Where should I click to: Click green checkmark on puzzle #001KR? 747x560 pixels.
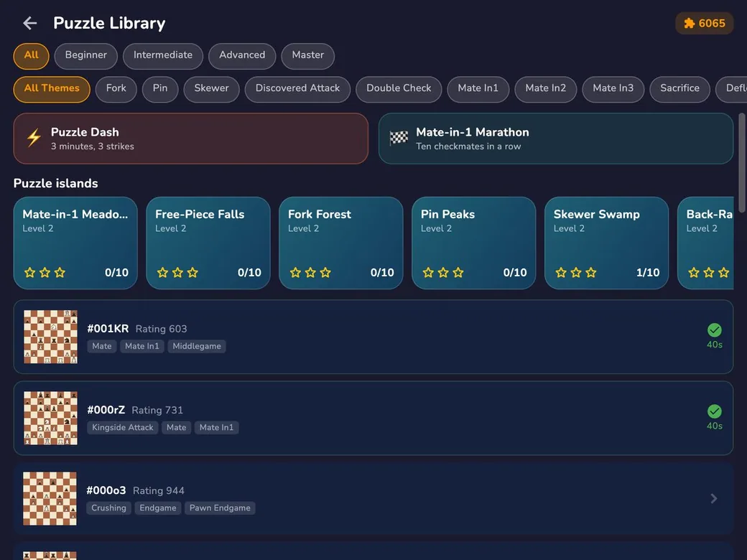[714, 330]
